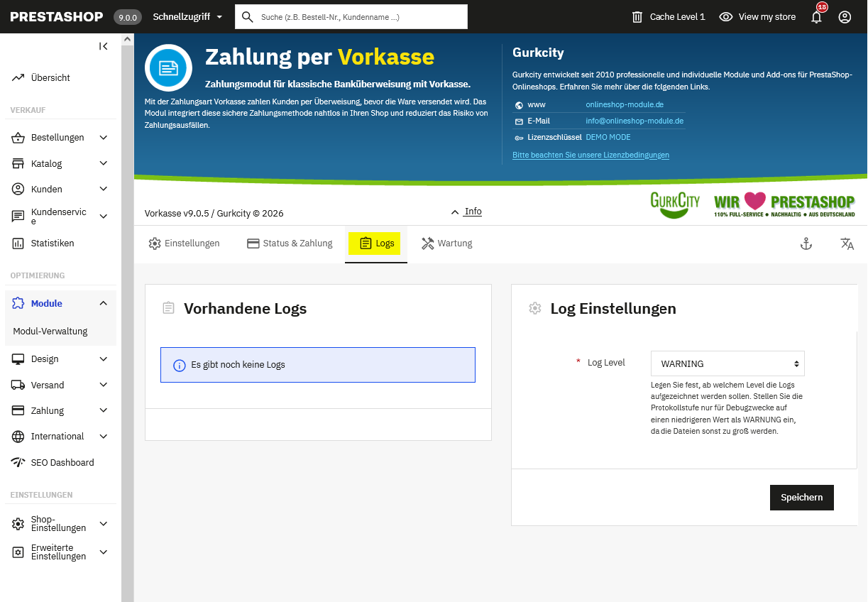The image size is (868, 602).
Task: Expand the Kunden menu chevron
Action: [104, 189]
